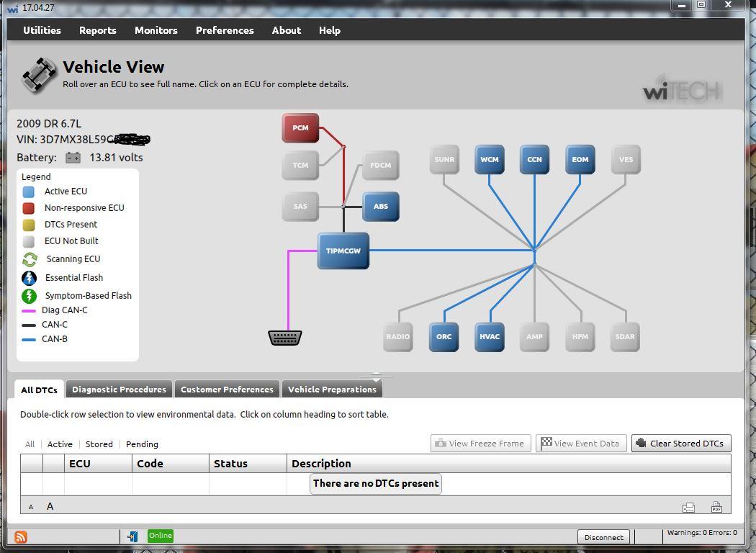Viewport: 756px width, 553px height.
Task: Click the DTCs Present legend swatch
Action: click(29, 225)
